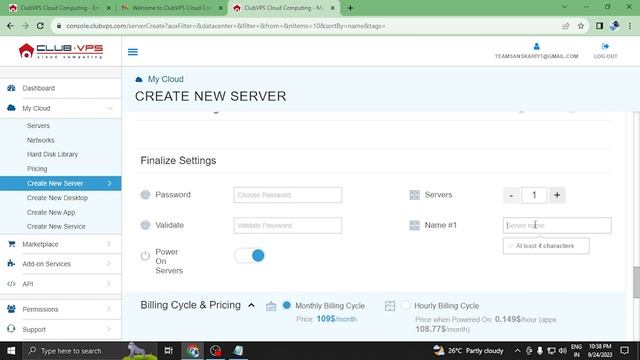Click the Validate Password field
Viewport: 640px width, 360px height.
[x=287, y=225]
